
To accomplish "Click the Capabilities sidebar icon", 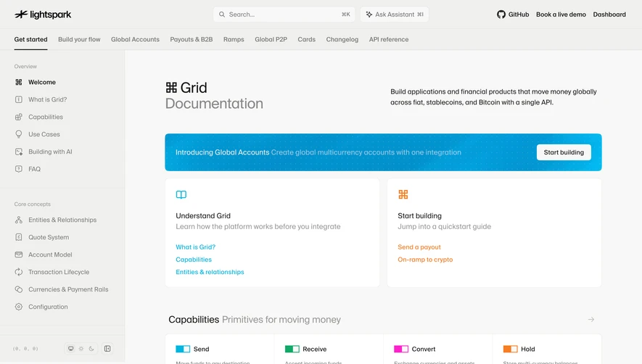I will click(x=19, y=117).
